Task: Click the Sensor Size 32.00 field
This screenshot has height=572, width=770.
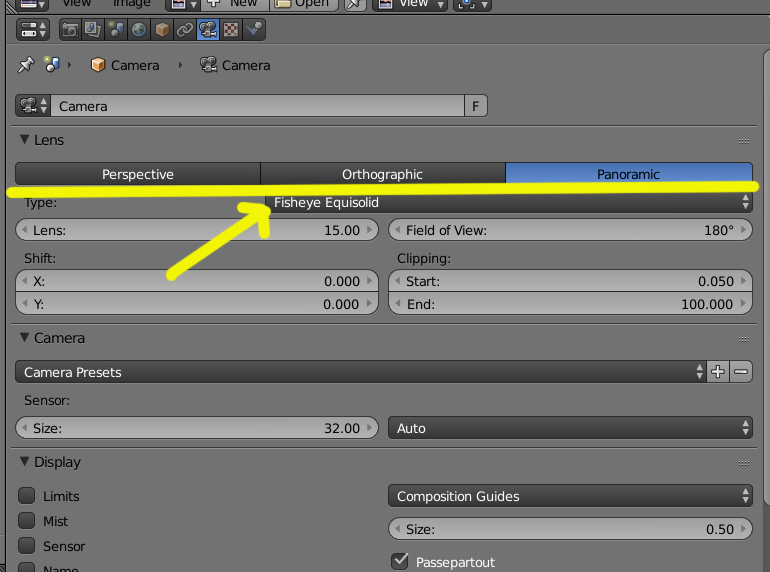Action: 197,428
